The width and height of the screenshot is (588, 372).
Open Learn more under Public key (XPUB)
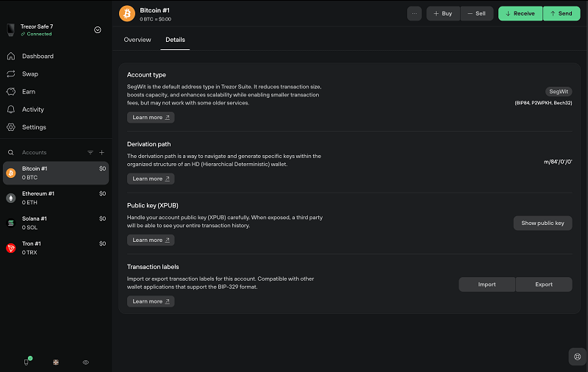point(151,240)
